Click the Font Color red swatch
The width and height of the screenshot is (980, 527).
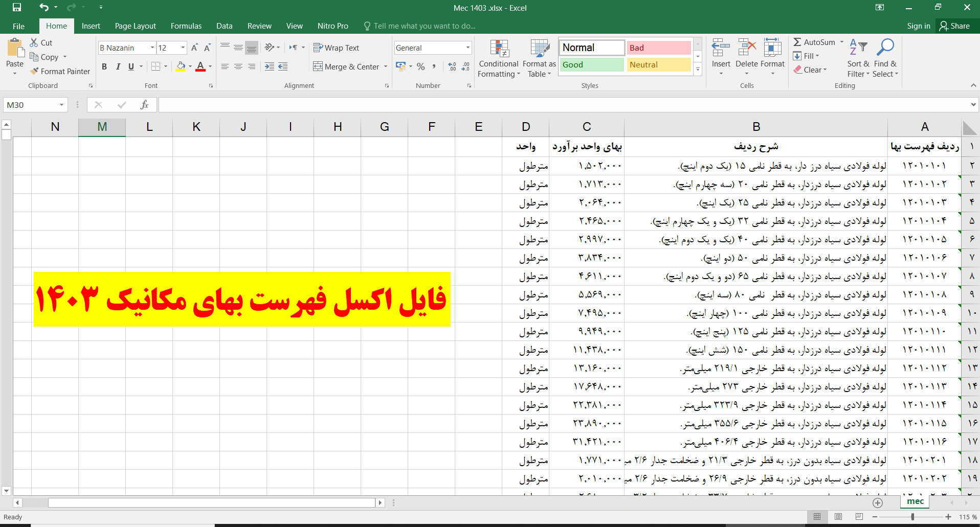pos(200,66)
